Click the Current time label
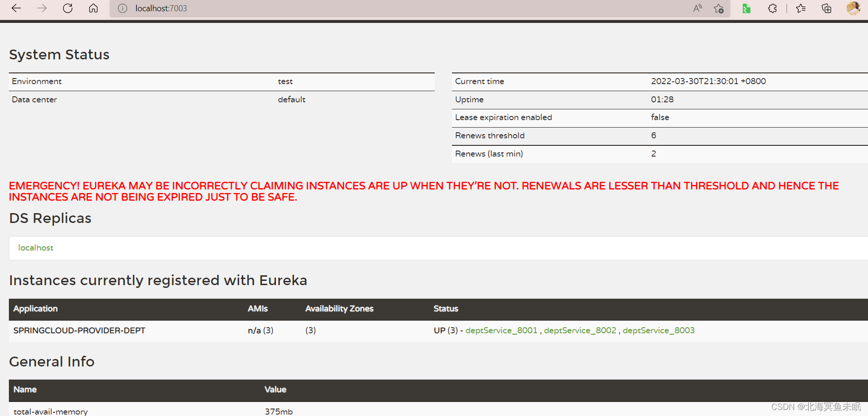 (x=480, y=81)
